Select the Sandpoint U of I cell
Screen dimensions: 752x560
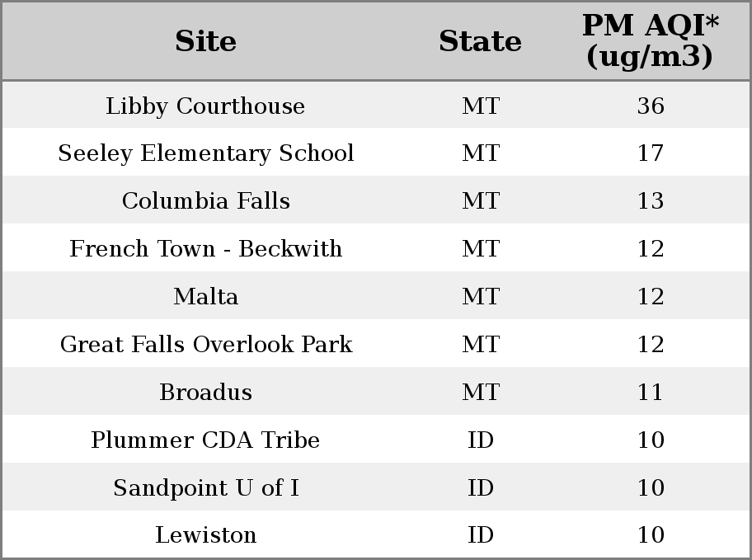pos(206,488)
